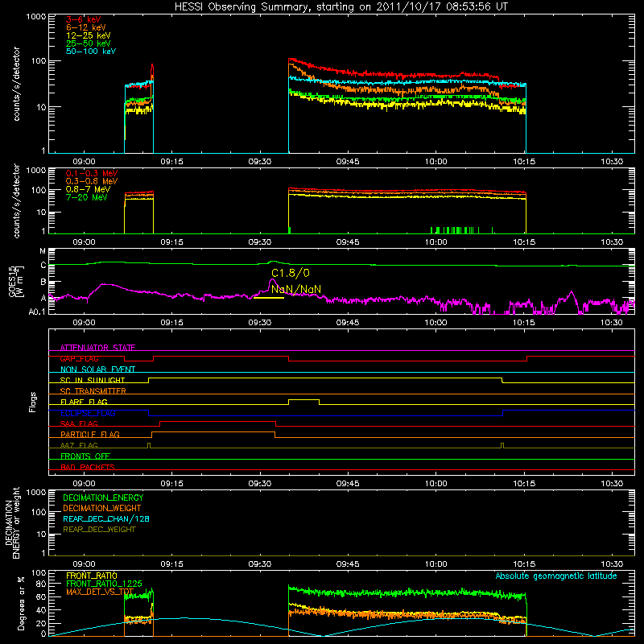Select the 6-12 keV legend label
644x644 pixels.
[86, 27]
